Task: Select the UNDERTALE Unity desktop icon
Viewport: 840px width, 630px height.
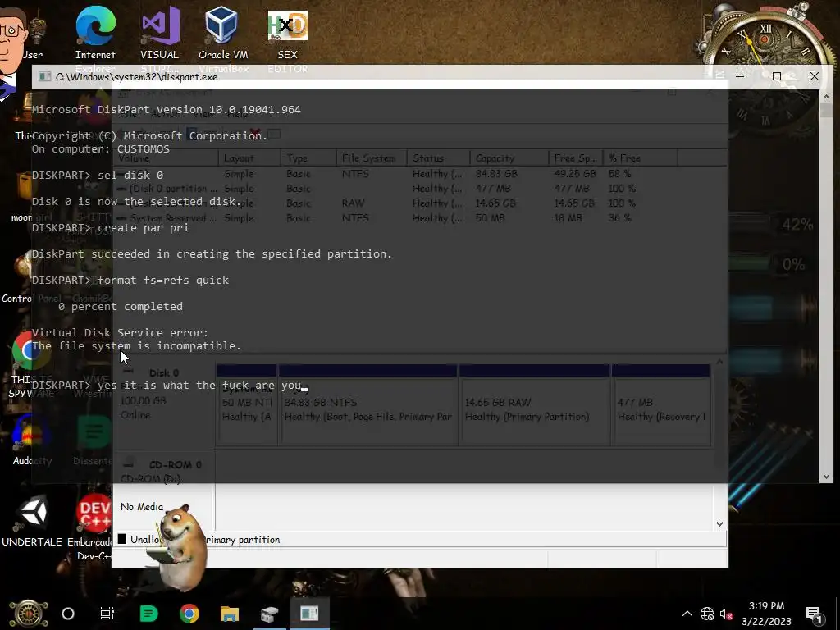Action: coord(32,521)
